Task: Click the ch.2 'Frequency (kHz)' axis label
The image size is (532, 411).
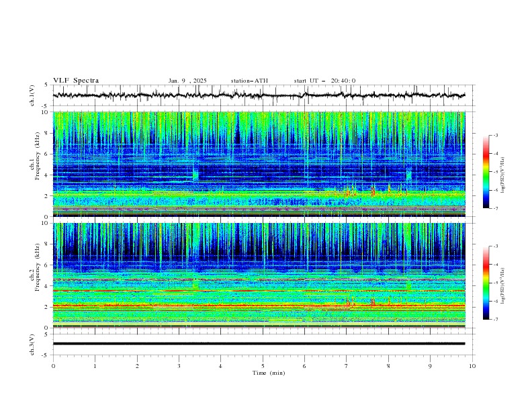Action: point(38,267)
